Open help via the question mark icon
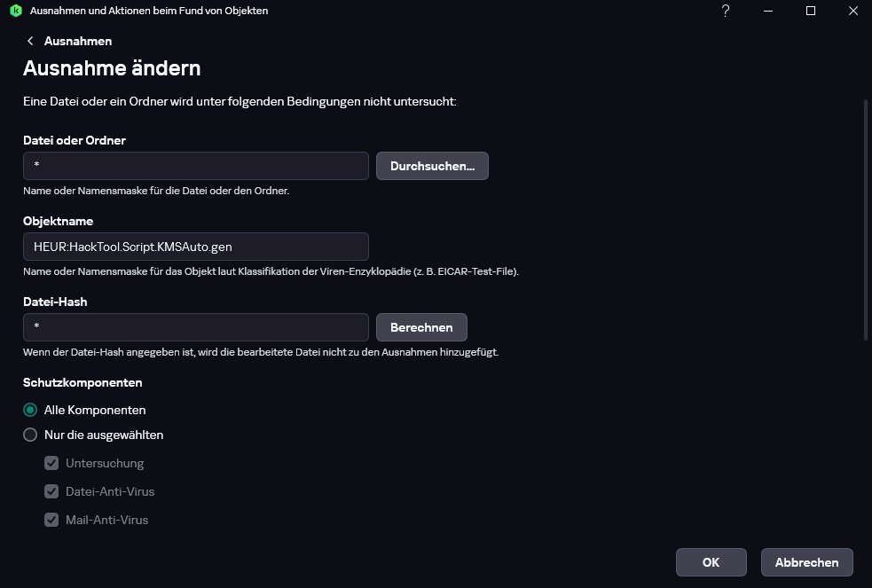 725,11
